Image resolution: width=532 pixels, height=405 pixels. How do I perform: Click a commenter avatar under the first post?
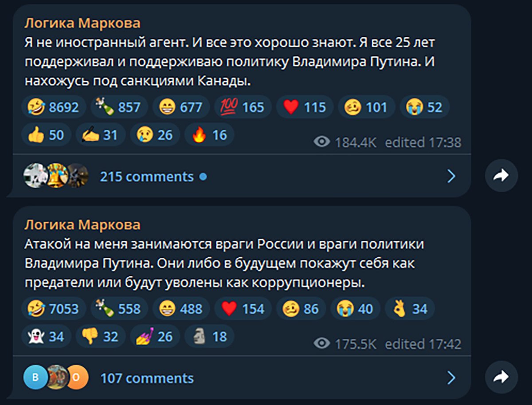point(35,176)
